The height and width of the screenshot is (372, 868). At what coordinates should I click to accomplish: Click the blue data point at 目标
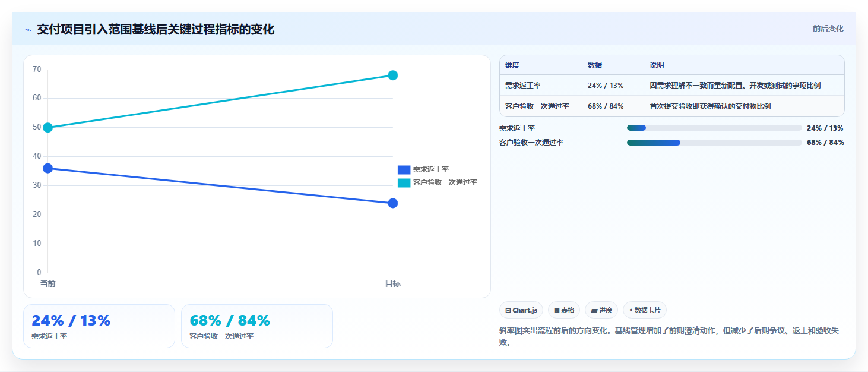pyautogui.click(x=392, y=203)
